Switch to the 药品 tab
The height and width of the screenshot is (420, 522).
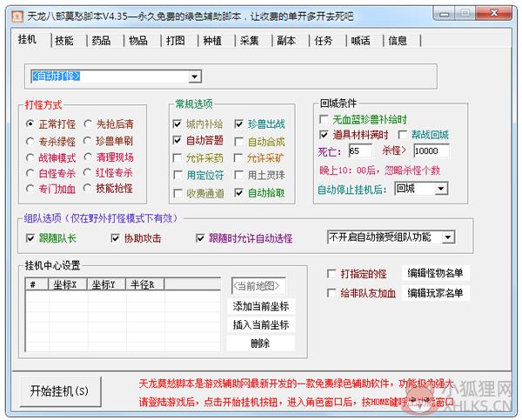point(101,41)
